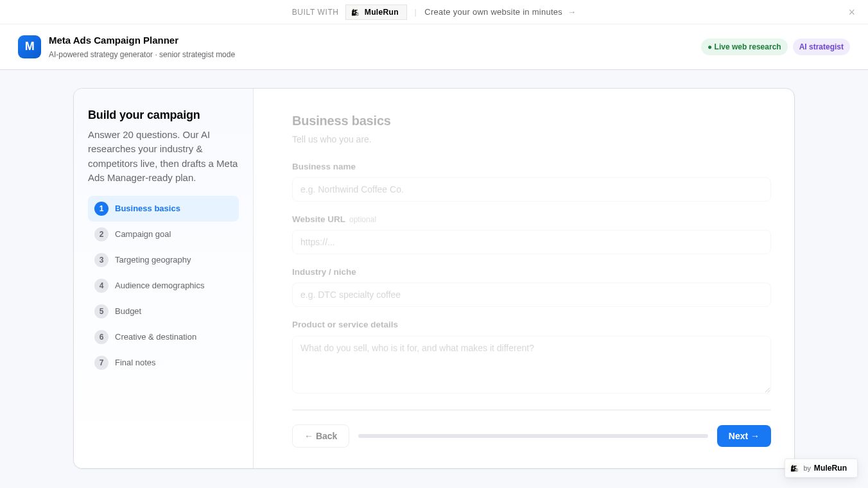The image size is (868, 488).
Task: Click the 'Business basics' form heading
Action: coord(342,121)
